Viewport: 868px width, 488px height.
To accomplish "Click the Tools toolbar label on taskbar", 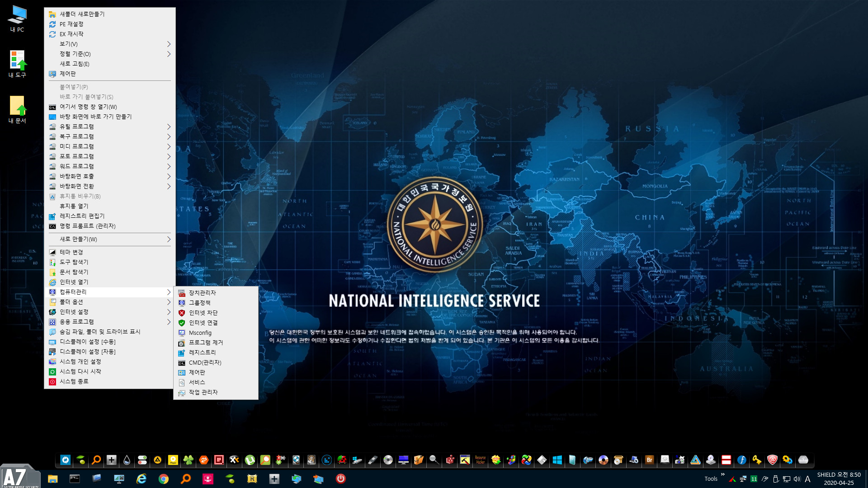I will coord(711,479).
